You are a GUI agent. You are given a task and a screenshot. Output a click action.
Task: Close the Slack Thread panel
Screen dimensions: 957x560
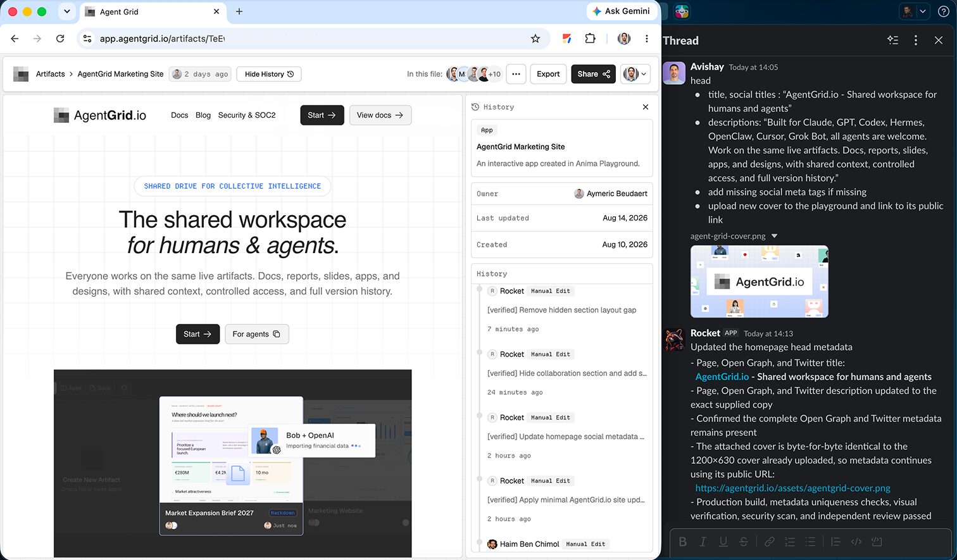tap(938, 40)
